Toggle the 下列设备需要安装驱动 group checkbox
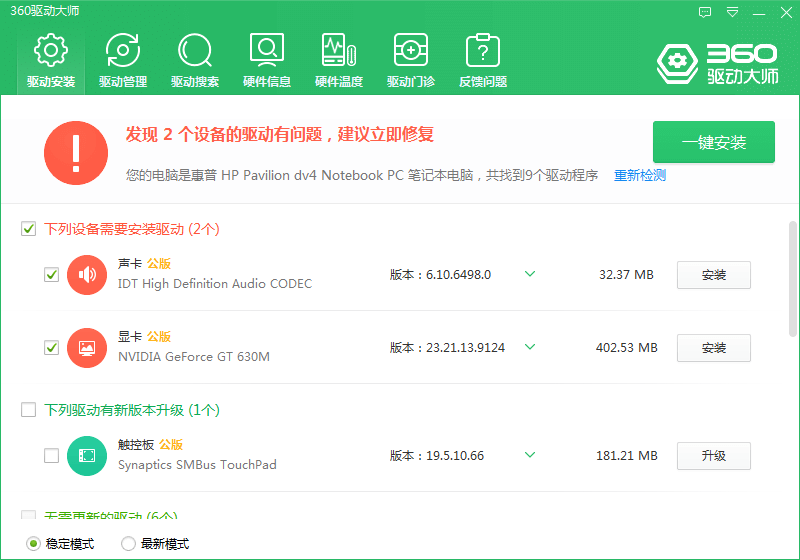 pos(29,228)
